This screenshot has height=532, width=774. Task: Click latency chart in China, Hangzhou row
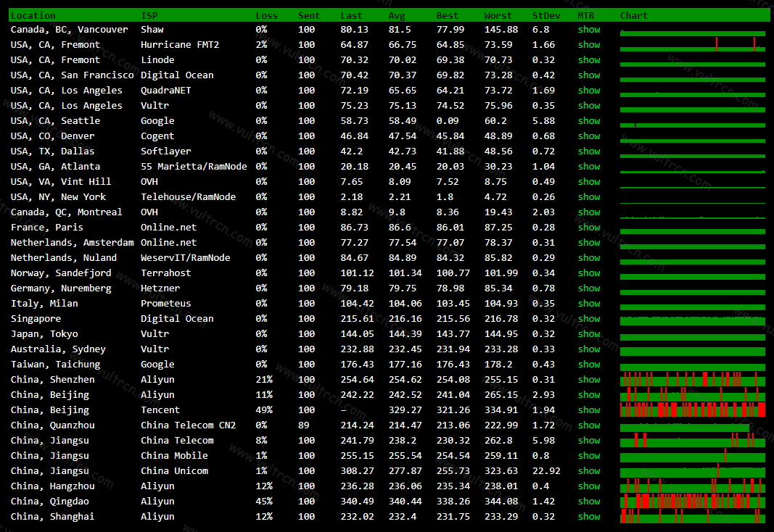coord(693,486)
